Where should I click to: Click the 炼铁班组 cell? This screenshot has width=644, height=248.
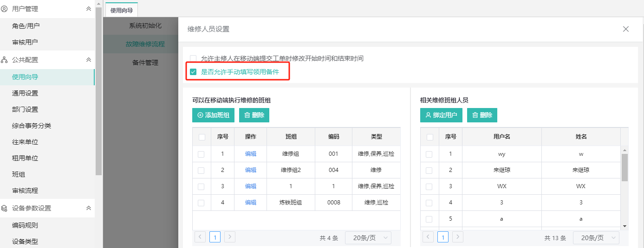[291, 203]
